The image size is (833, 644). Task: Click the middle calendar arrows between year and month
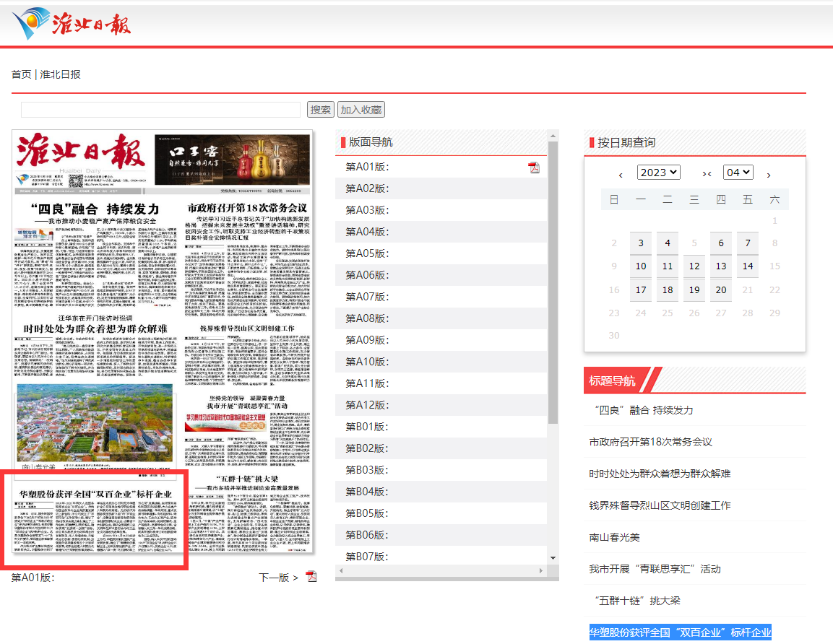click(707, 174)
